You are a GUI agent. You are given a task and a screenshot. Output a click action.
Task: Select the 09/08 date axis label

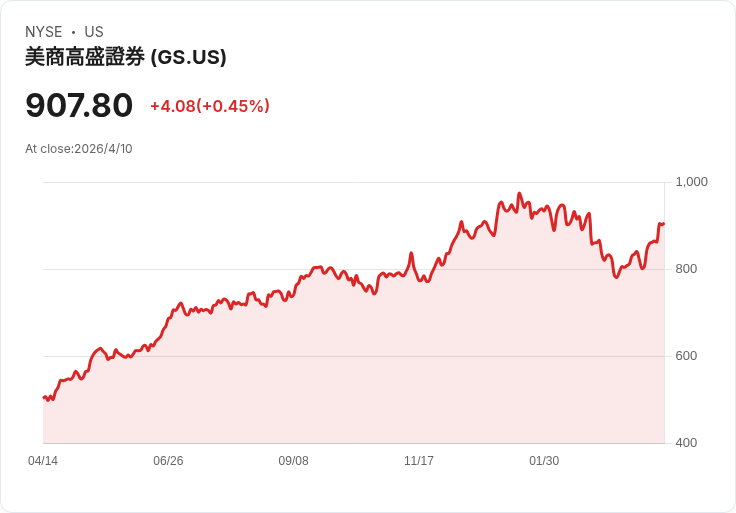click(293, 461)
